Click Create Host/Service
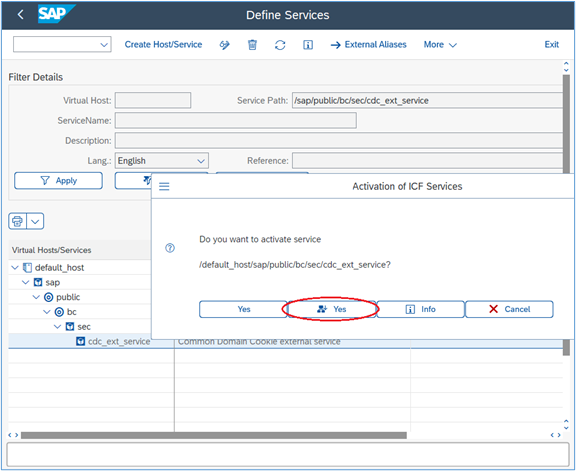The height and width of the screenshot is (471, 576). click(163, 44)
